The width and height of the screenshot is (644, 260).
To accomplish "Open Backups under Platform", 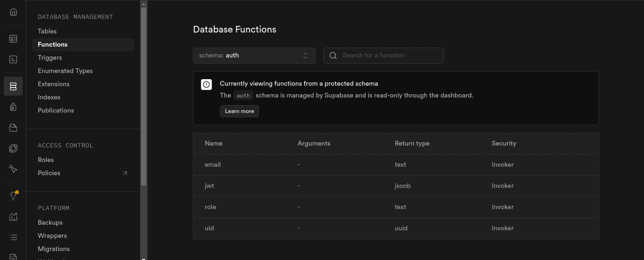I will pos(50,222).
